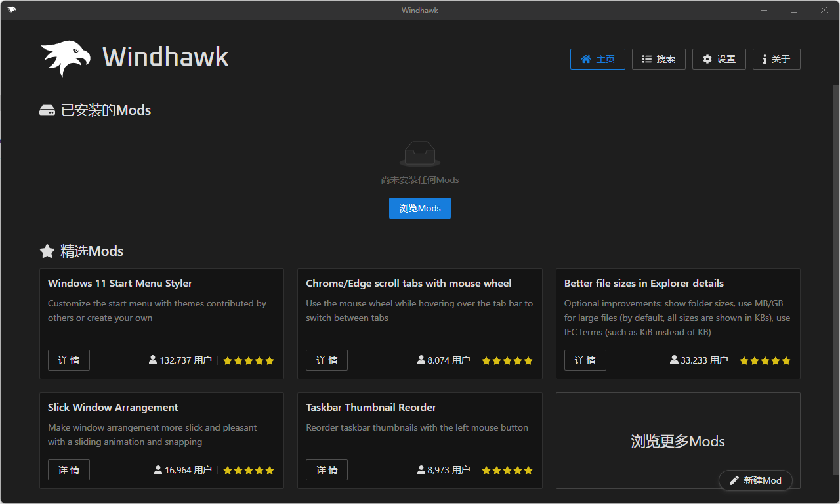Maximize the Windhawk window

[x=794, y=10]
